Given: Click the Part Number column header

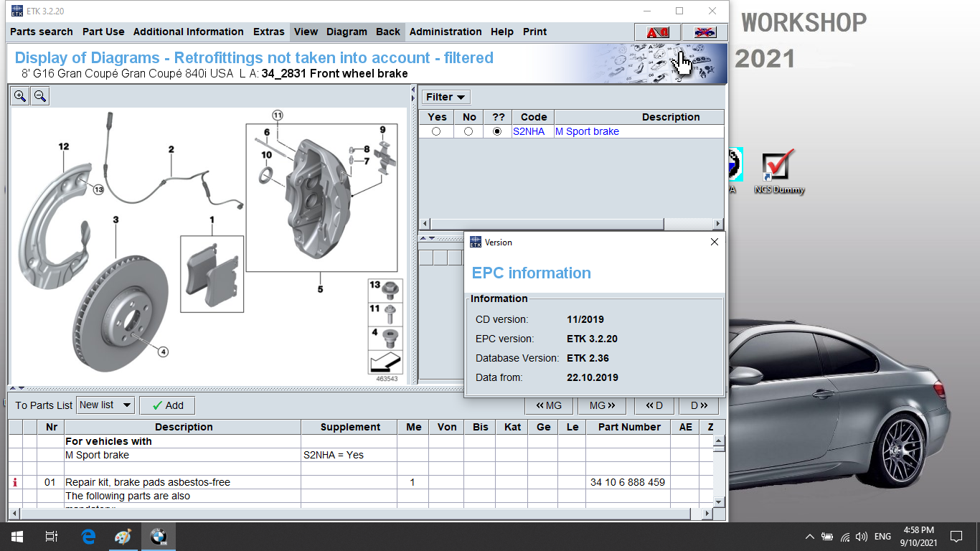Looking at the screenshot, I should coord(628,427).
